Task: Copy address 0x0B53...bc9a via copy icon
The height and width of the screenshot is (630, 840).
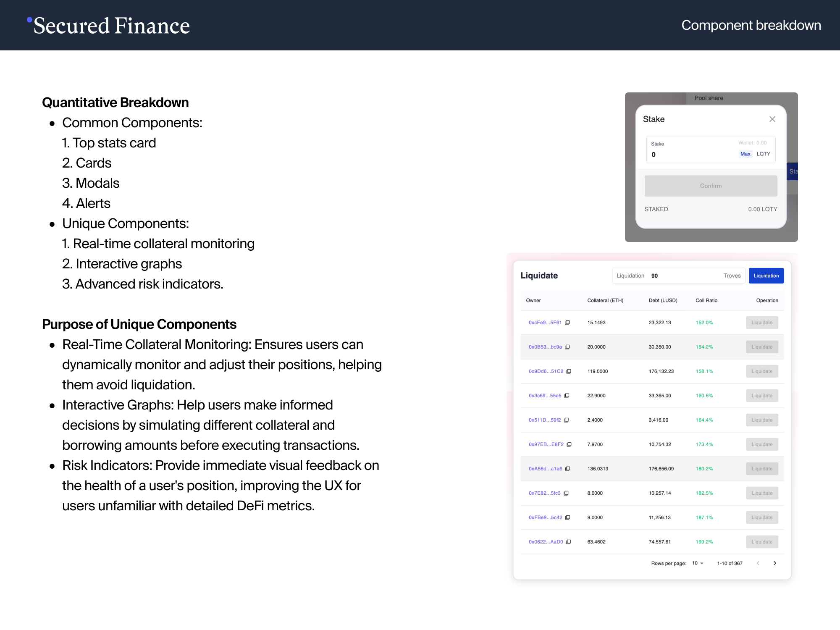Action: point(567,347)
